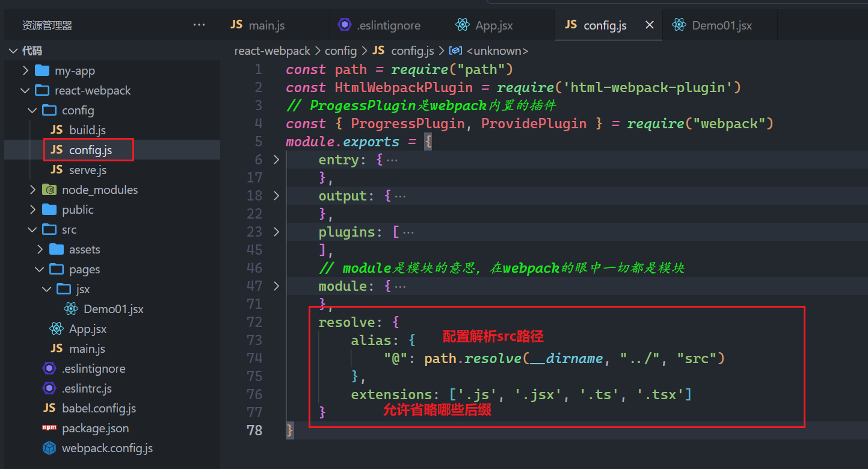The image size is (868, 469).
Task: Click the react-webpack breadcrumb segment
Action: [x=272, y=51]
